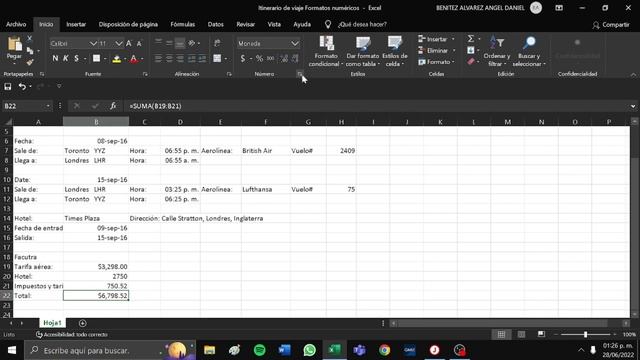640x360 pixels.
Task: Increase font size with the large A
Action: [x=129, y=43]
